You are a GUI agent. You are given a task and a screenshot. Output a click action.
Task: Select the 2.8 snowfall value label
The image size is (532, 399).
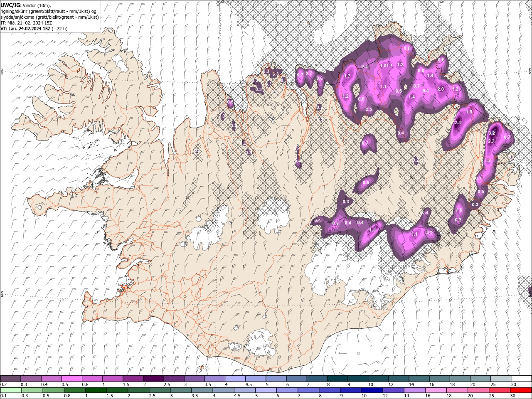point(458,123)
